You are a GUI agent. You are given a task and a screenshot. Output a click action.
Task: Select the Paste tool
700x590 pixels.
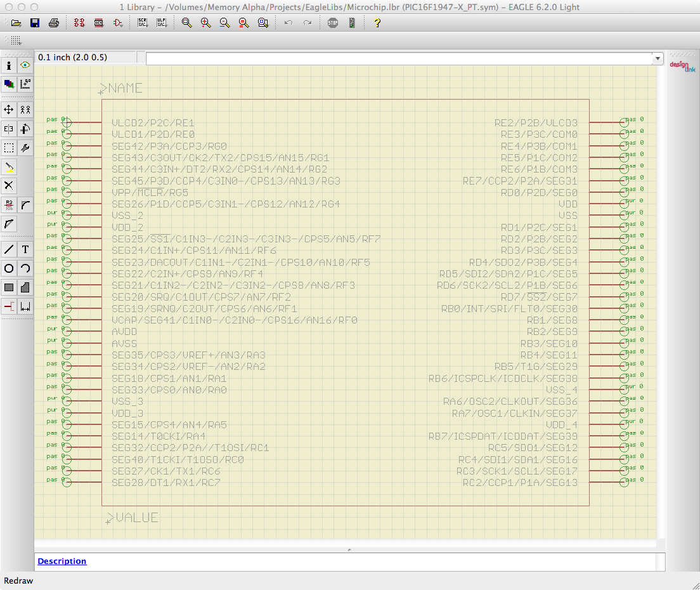point(9,167)
